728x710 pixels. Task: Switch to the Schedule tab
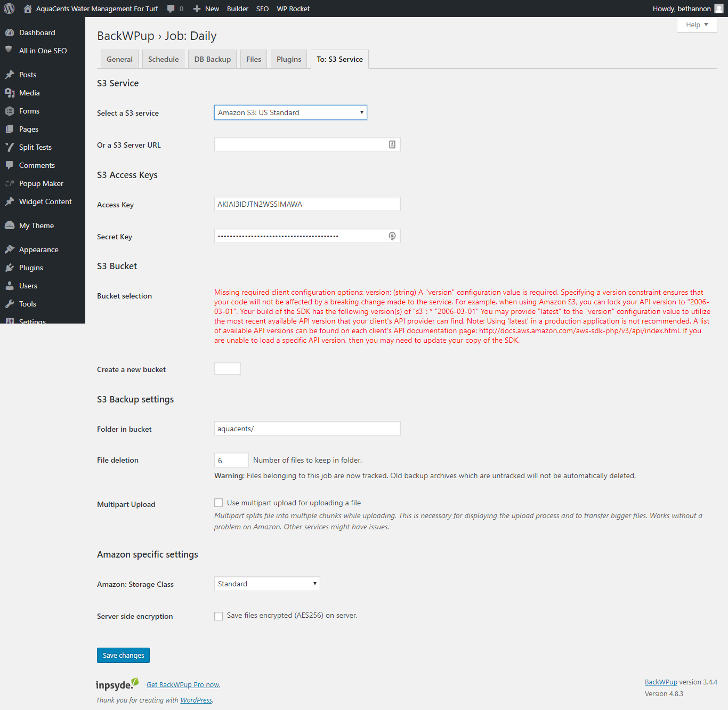(164, 59)
